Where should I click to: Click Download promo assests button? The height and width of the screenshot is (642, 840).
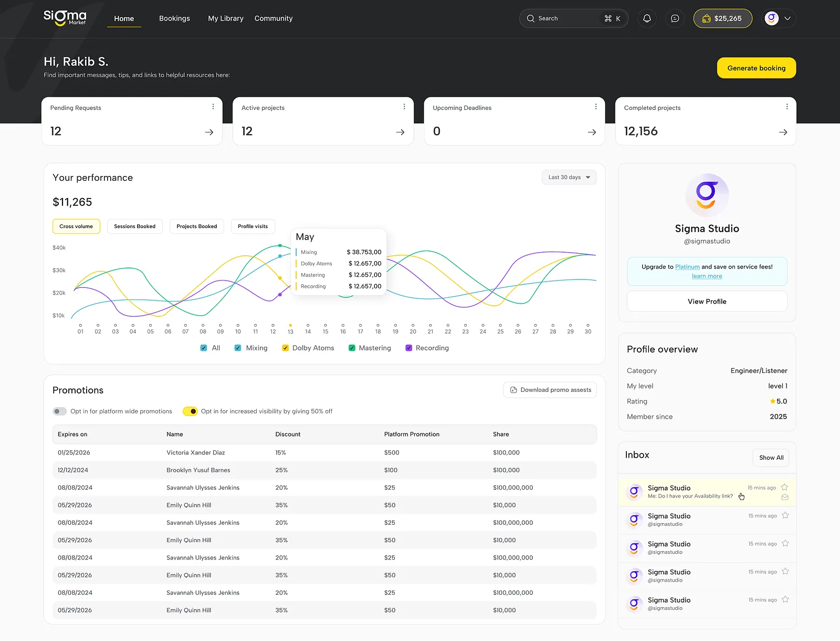[550, 390]
